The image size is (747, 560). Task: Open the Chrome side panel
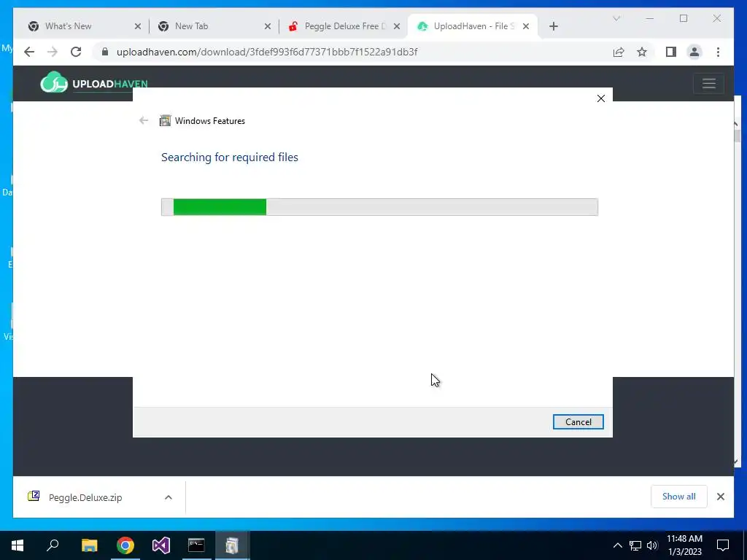(x=671, y=52)
